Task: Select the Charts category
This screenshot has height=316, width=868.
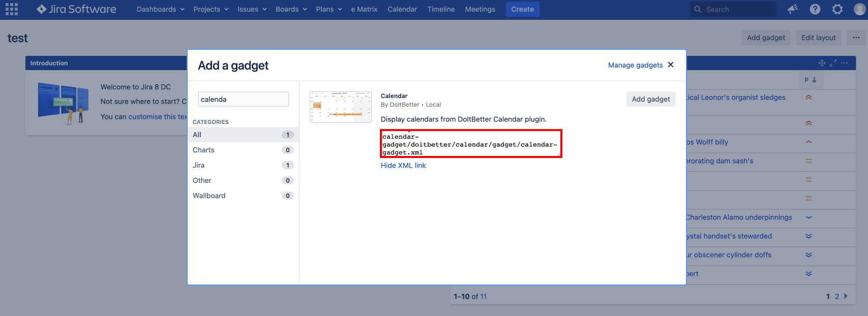Action: coord(204,150)
